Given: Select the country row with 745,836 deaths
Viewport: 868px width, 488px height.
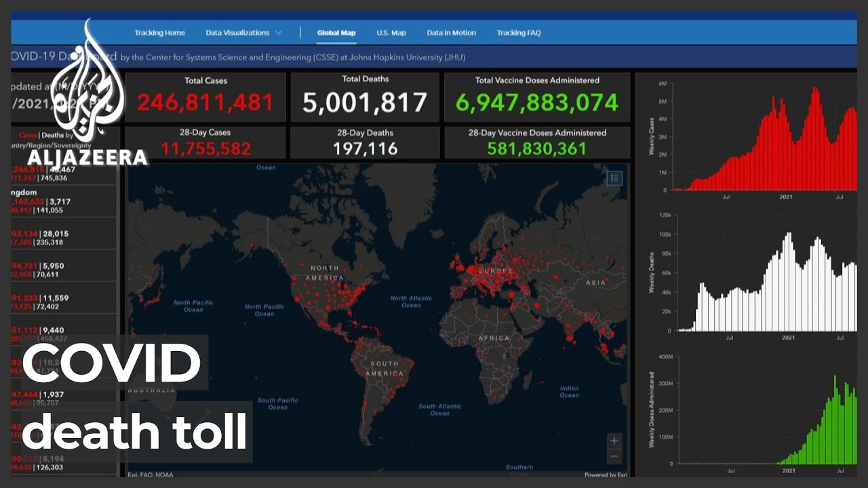Looking at the screenshot, I should tap(64, 174).
